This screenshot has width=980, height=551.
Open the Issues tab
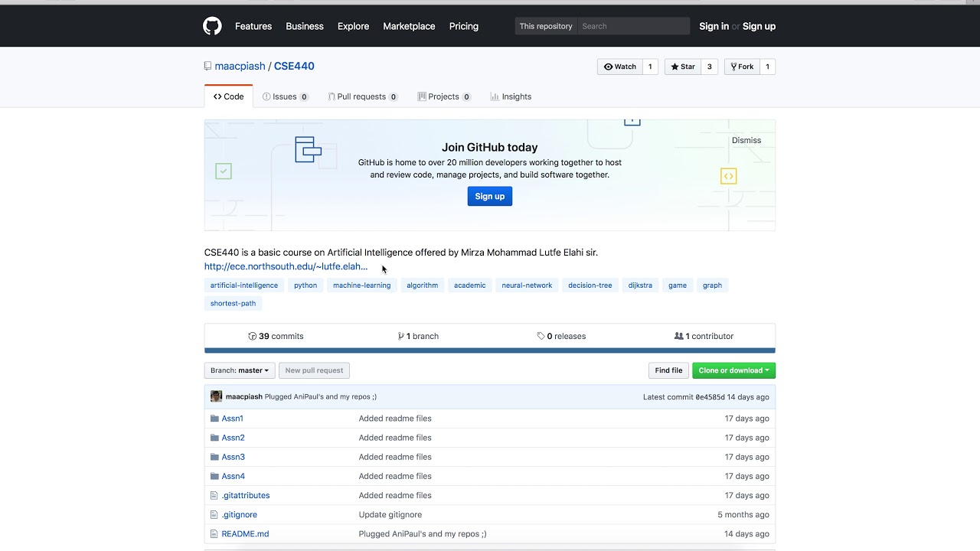coord(285,96)
